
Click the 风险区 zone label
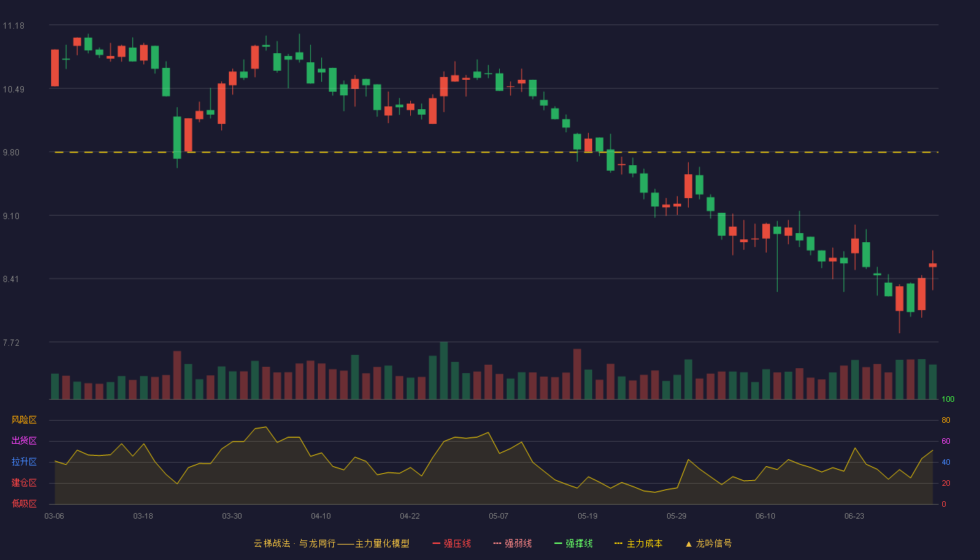tap(24, 420)
